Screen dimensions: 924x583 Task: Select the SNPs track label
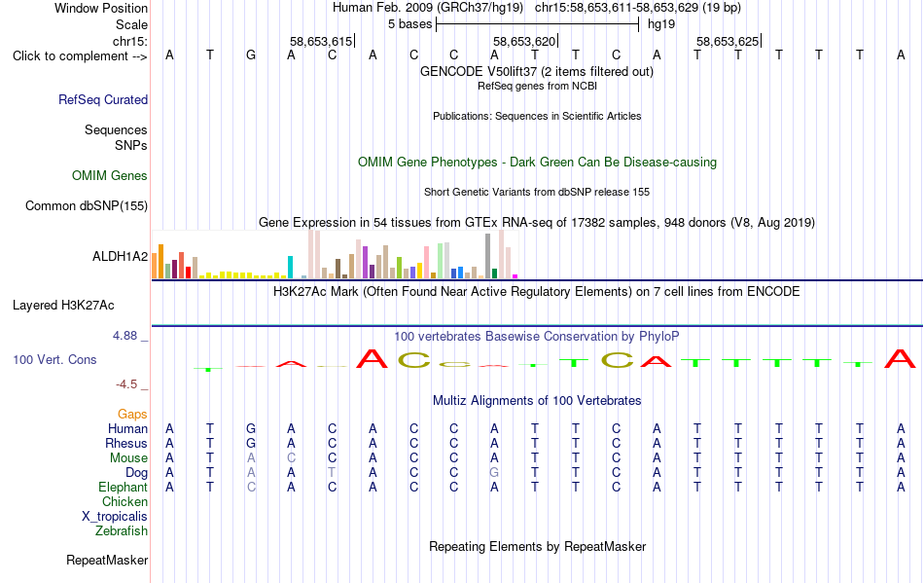click(x=131, y=145)
